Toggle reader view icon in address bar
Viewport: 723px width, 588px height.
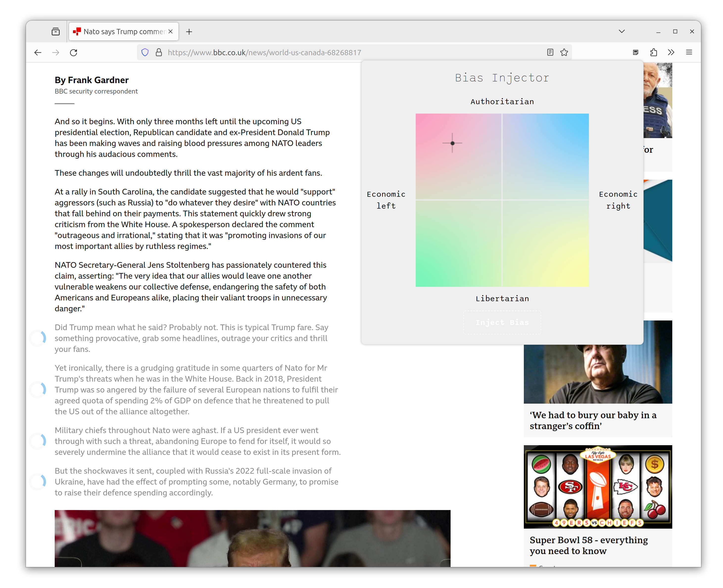point(550,52)
